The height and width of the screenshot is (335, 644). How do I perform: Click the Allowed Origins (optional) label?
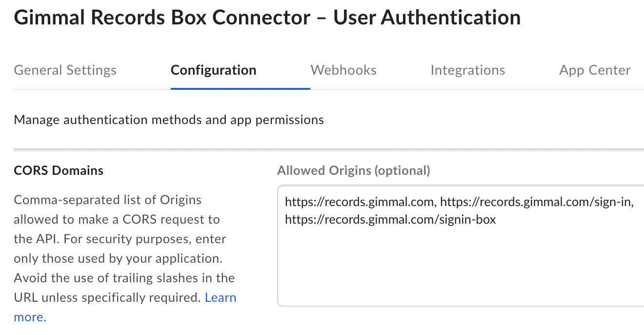point(353,170)
